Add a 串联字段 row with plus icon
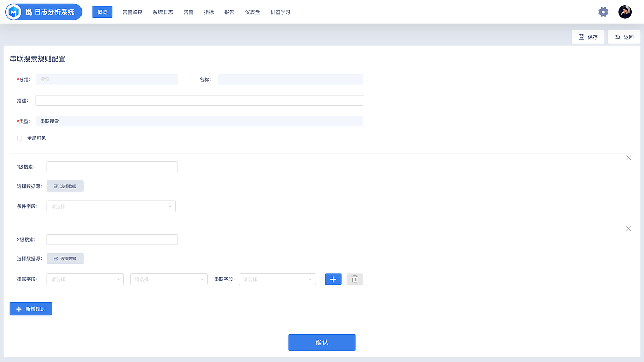 [x=333, y=279]
